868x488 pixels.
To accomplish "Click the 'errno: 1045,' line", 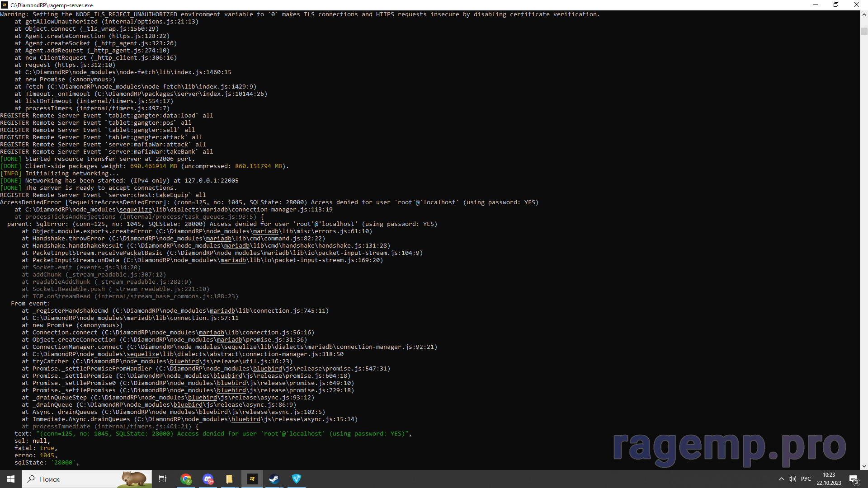I will click(36, 455).
